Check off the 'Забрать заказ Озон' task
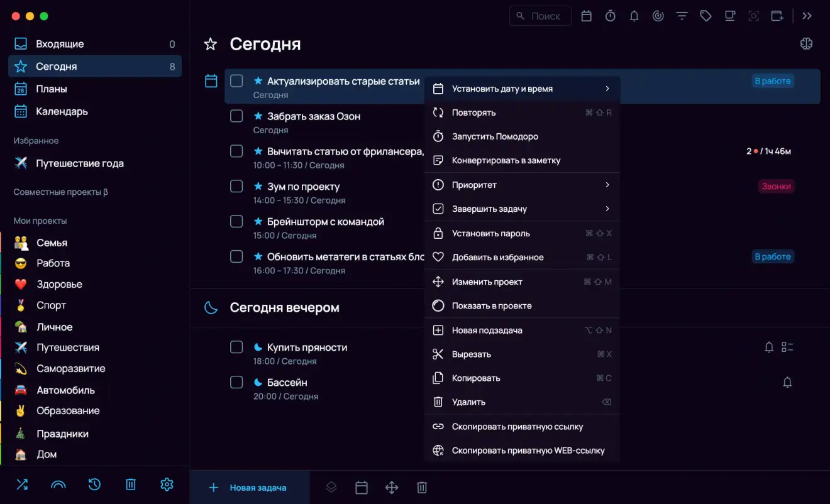The width and height of the screenshot is (830, 504). point(236,116)
